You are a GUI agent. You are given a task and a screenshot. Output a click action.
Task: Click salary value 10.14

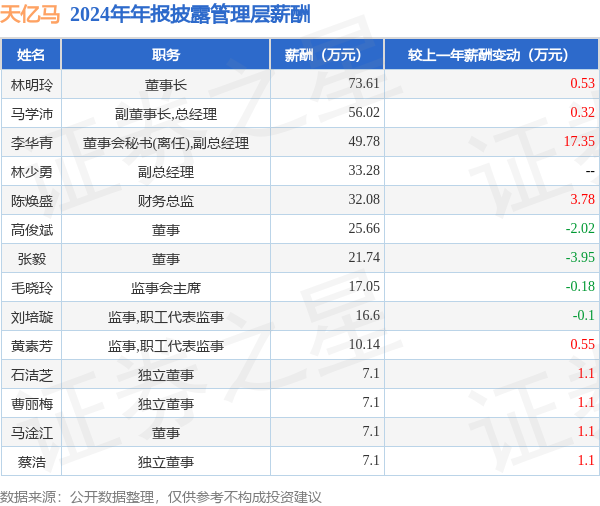364,344
